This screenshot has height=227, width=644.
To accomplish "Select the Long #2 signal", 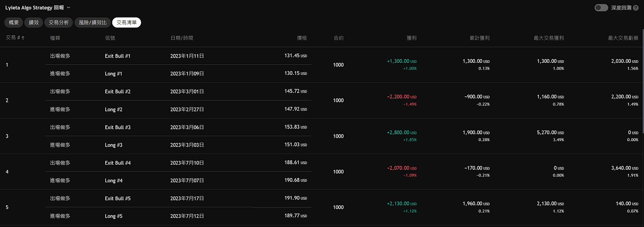I will click(x=114, y=109).
